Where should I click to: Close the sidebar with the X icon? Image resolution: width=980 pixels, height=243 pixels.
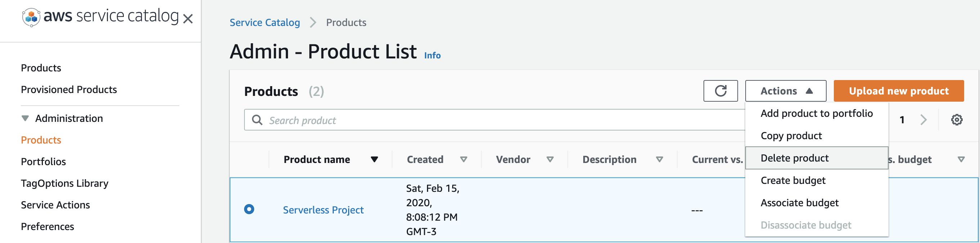pyautogui.click(x=188, y=19)
